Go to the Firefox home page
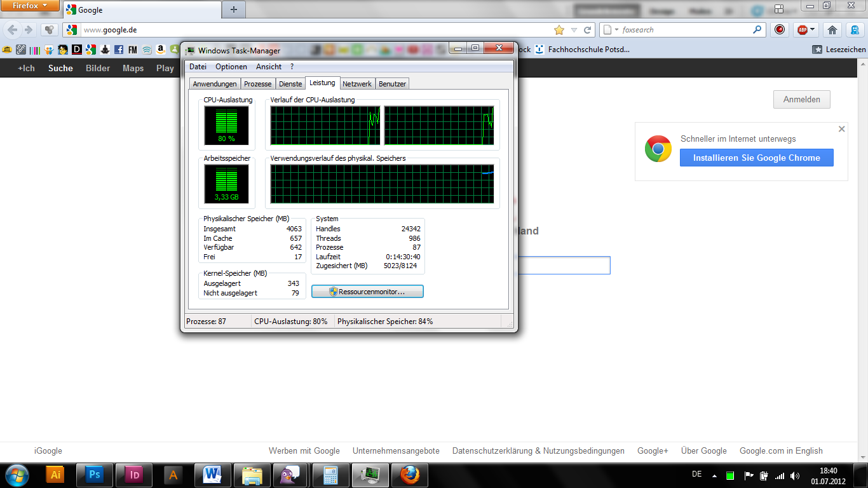The image size is (868, 488). 832,30
